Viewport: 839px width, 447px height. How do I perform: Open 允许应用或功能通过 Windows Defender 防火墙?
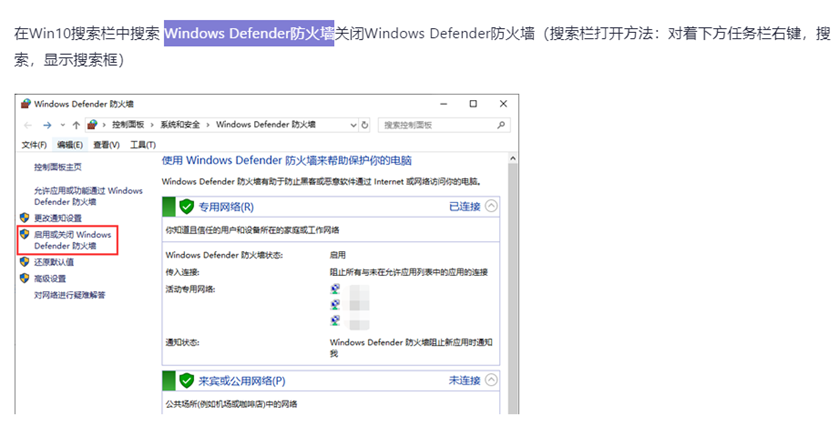pyautogui.click(x=88, y=196)
